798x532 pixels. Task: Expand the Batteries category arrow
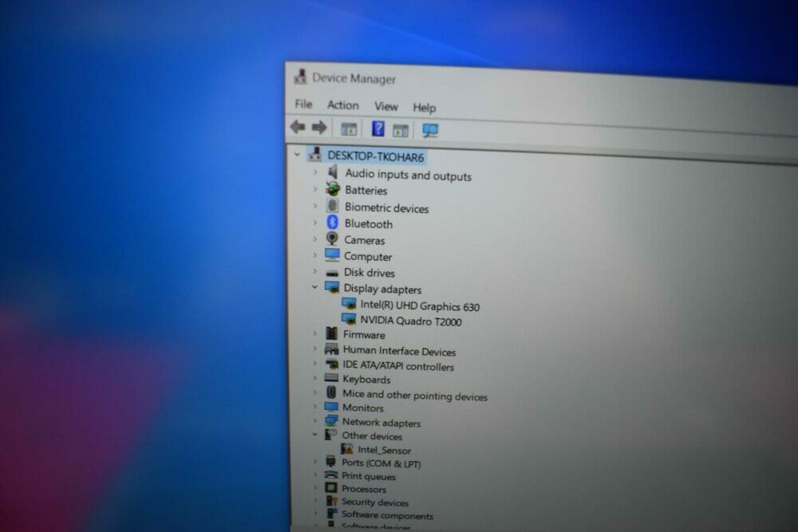315,189
